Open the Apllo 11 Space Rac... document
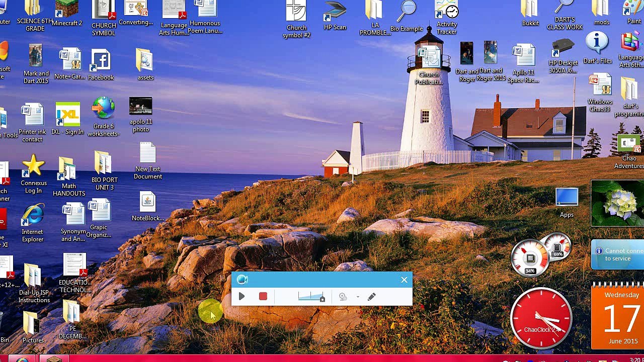The image size is (644, 362). [x=523, y=64]
